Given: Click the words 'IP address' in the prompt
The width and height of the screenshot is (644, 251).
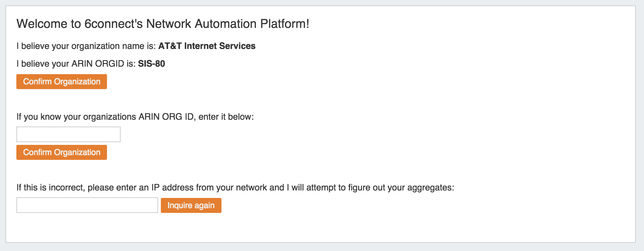Looking at the screenshot, I should (x=172, y=187).
